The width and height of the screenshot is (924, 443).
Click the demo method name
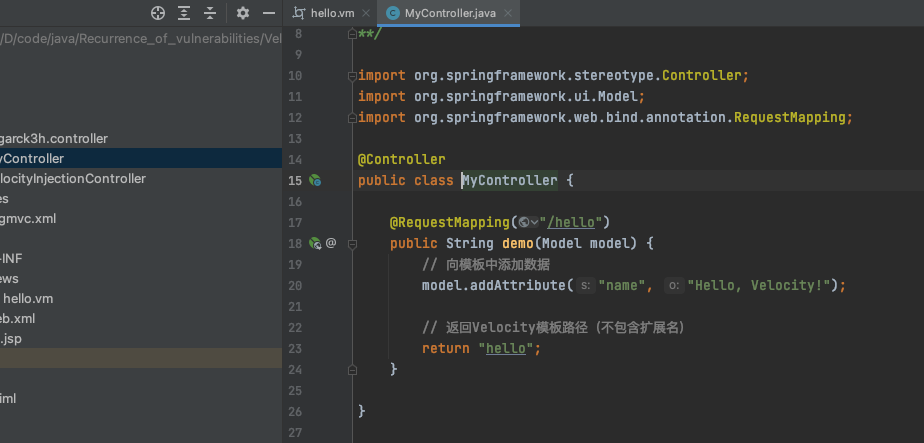(517, 243)
